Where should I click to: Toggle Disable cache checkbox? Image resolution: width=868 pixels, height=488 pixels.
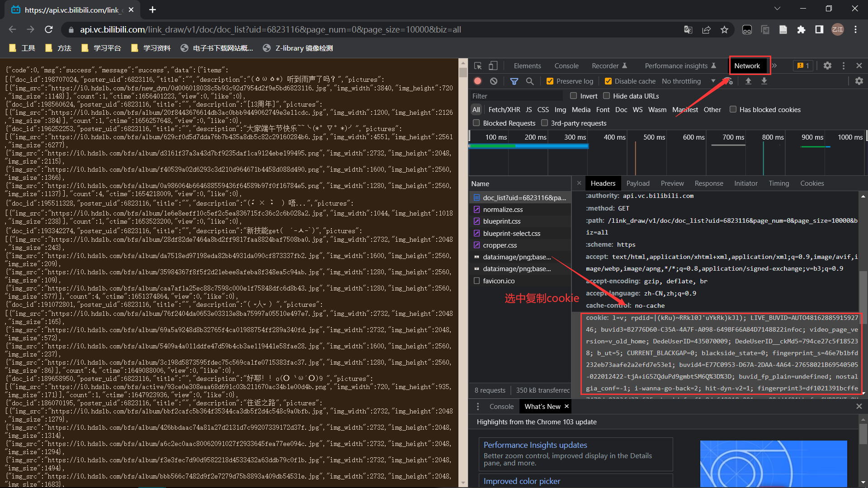[x=608, y=81]
